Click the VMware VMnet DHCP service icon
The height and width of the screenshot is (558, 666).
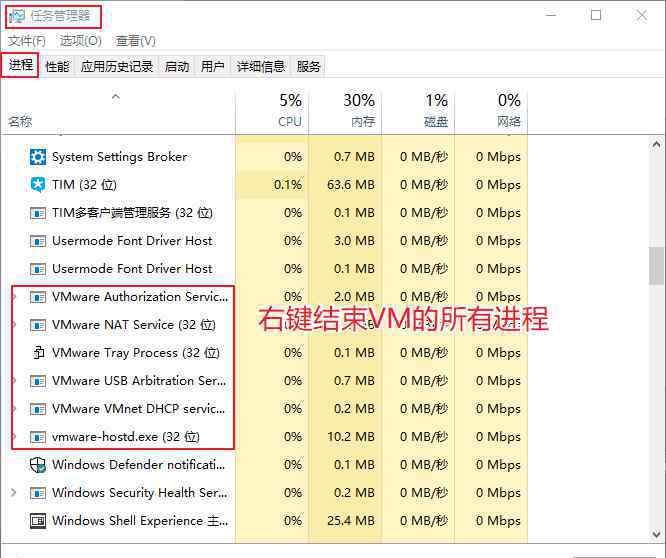click(x=38, y=409)
